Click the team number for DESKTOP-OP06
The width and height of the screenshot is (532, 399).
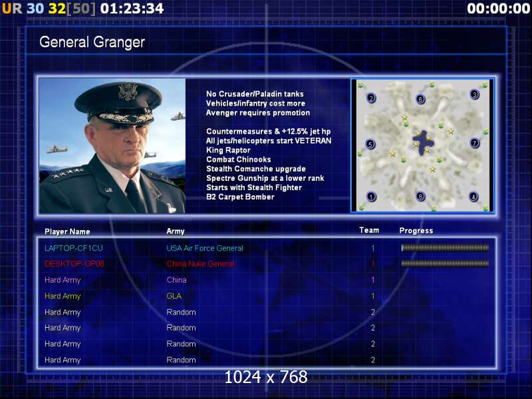[373, 263]
